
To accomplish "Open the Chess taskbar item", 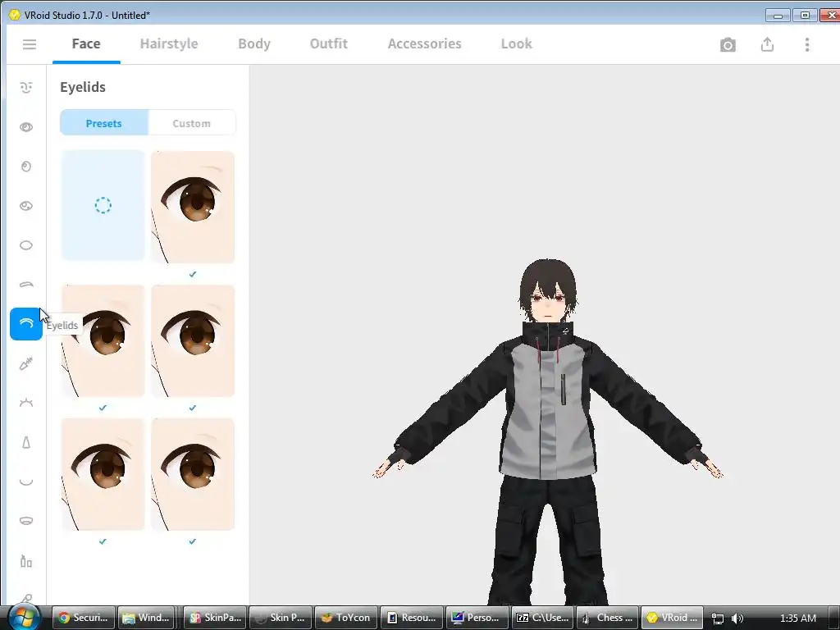I will point(608,618).
